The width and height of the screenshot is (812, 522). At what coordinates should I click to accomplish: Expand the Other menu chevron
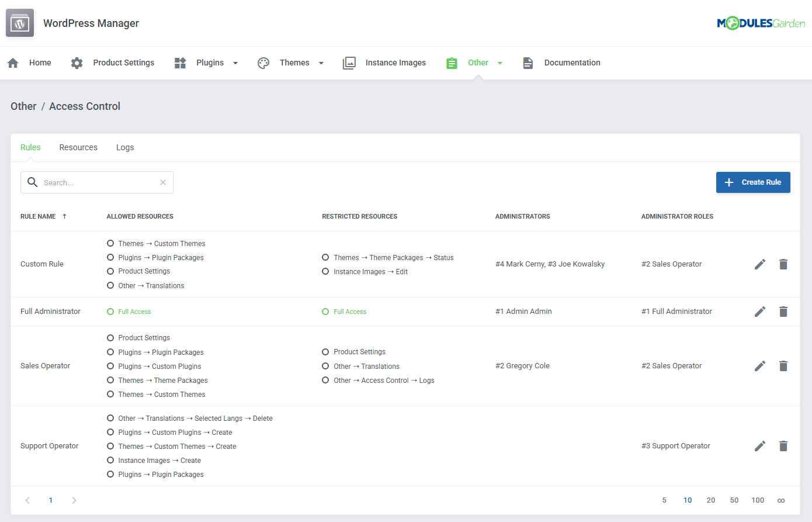click(499, 62)
